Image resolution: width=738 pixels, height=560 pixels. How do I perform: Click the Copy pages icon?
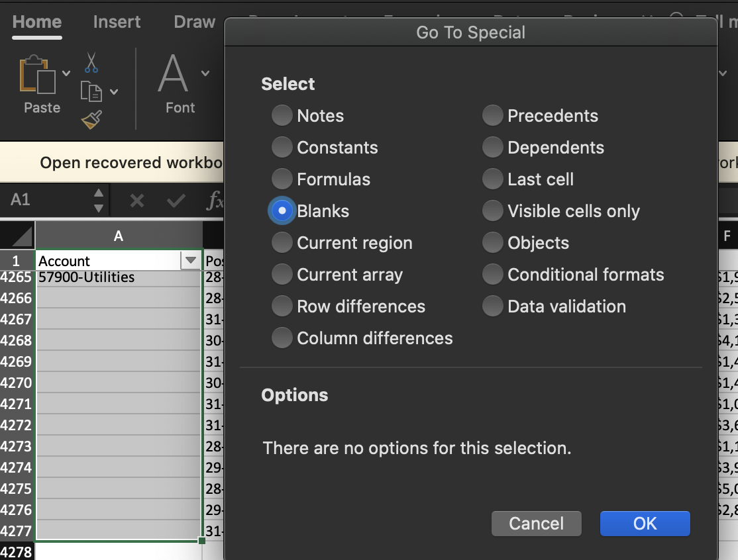click(91, 91)
